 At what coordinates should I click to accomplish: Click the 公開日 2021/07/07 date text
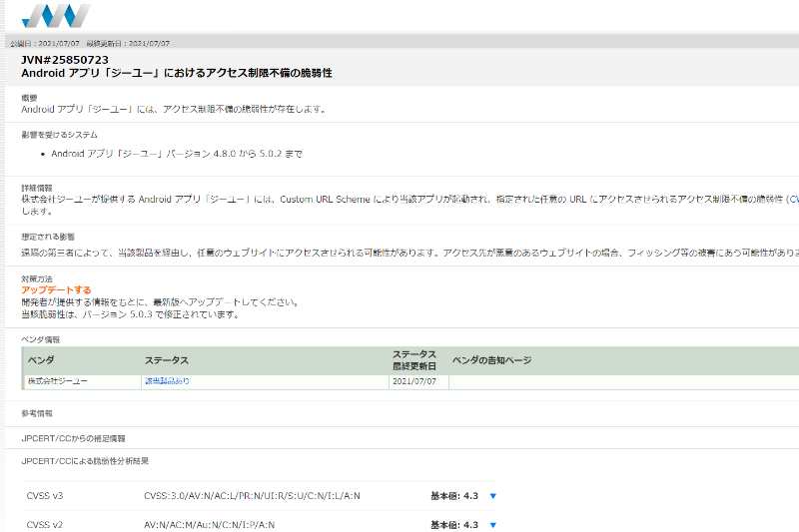coord(45,44)
